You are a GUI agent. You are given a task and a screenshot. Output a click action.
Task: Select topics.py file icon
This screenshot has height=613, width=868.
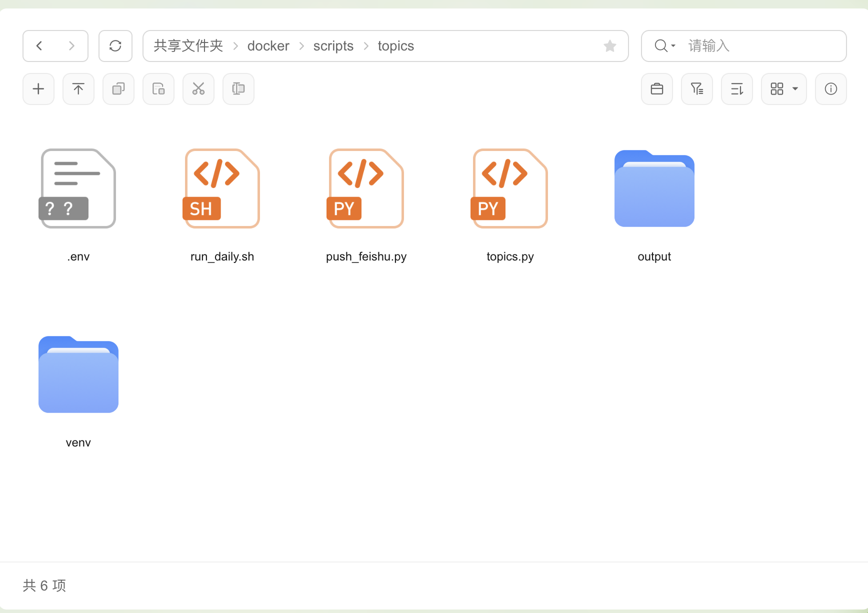pyautogui.click(x=509, y=188)
